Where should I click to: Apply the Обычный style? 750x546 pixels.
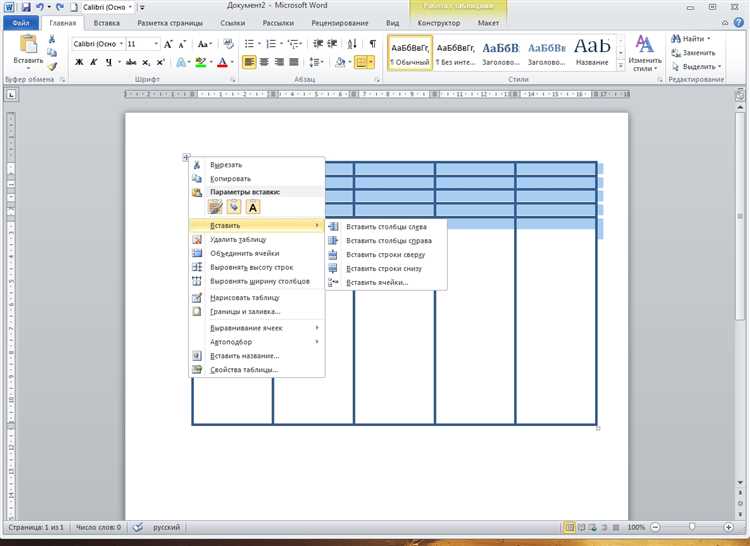(x=410, y=53)
